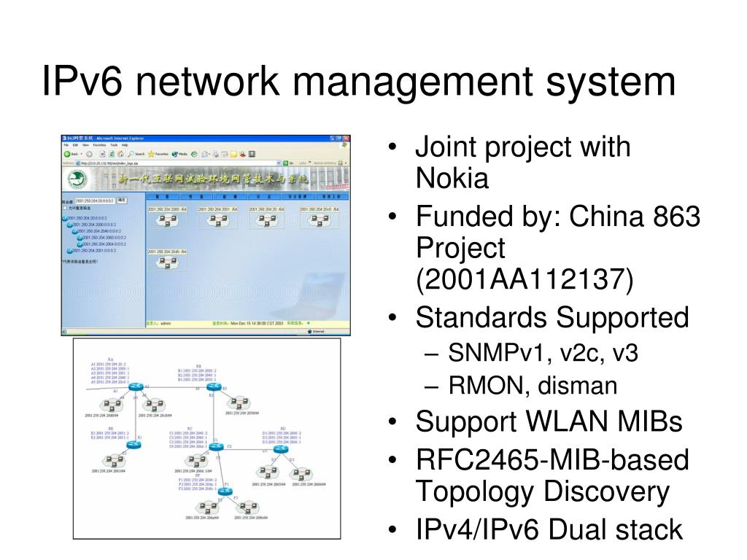Open the History clock icon in the toolbar
Image resolution: width=747 pixels, height=560 pixels.
[x=194, y=154]
